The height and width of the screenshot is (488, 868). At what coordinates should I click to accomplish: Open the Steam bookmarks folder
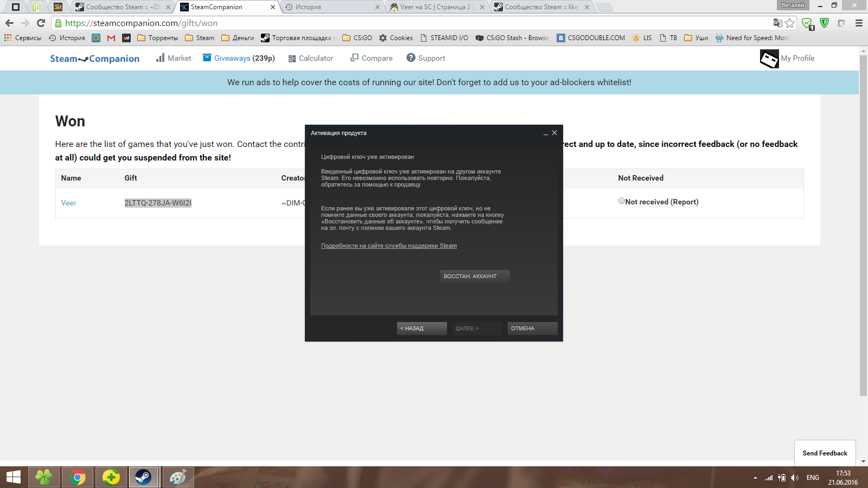[x=200, y=38]
